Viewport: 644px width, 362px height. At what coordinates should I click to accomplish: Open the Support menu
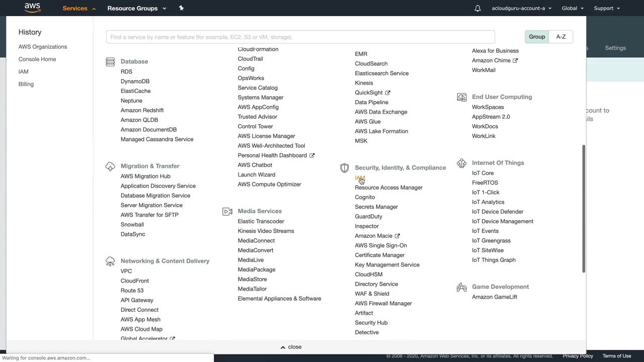point(607,9)
